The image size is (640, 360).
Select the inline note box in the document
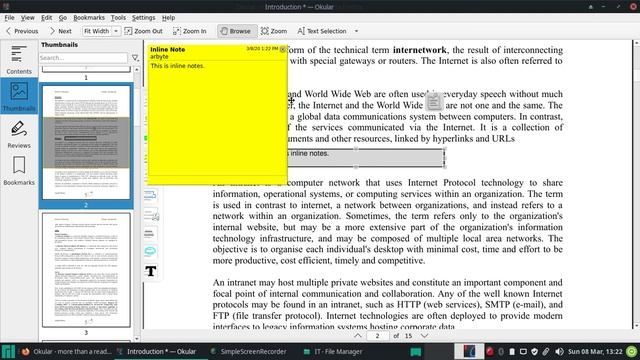point(366,158)
